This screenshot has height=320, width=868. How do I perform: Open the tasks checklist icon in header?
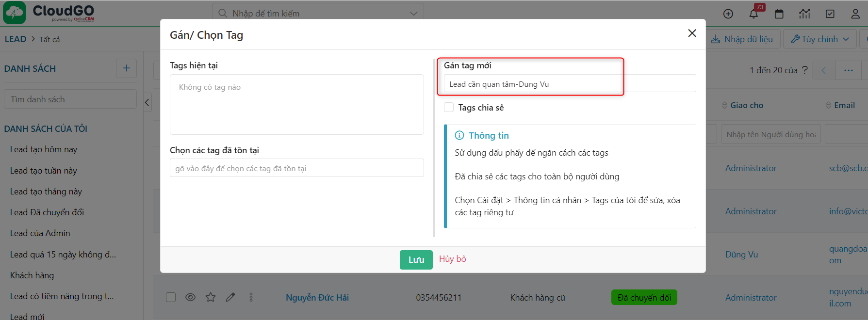click(x=830, y=14)
